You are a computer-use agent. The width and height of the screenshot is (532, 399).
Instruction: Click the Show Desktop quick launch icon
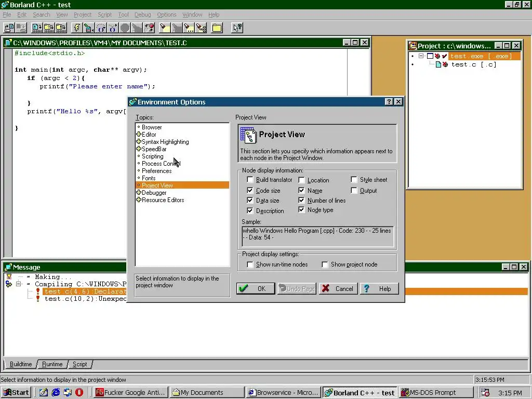coord(44,393)
